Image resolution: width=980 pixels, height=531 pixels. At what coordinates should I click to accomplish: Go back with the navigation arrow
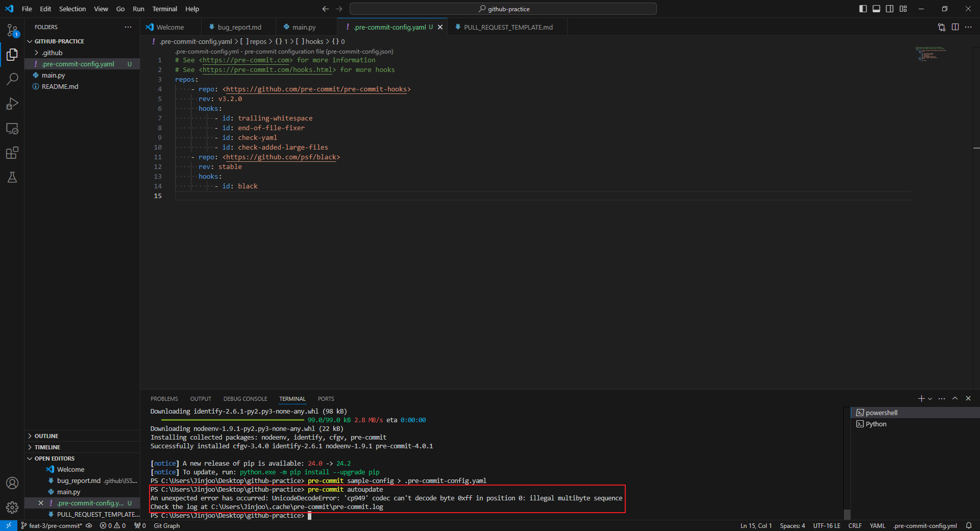pyautogui.click(x=326, y=9)
